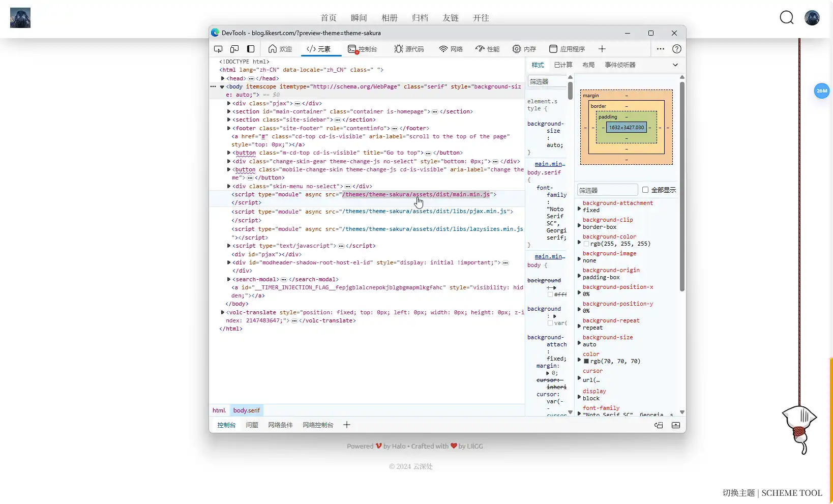Screen dimensions: 833x504
Task: Toggle the DevTools sidebar dock icon
Action: point(251,49)
